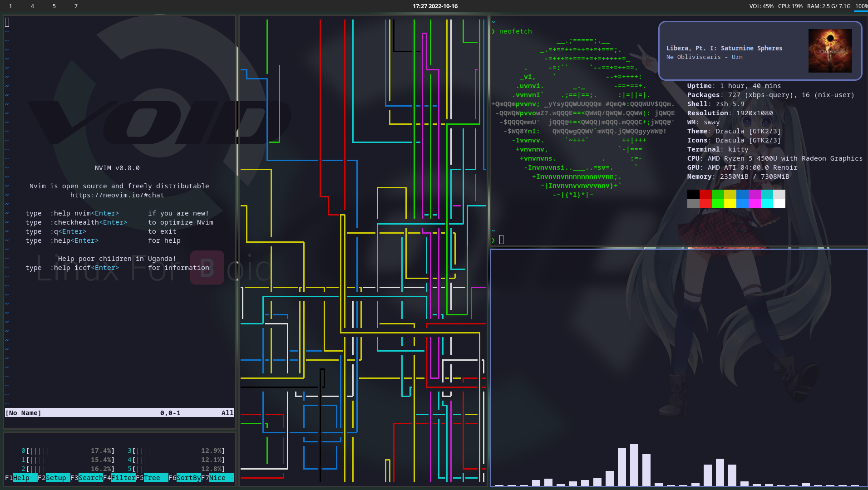The height and width of the screenshot is (490, 868).
Task: Click the bright white swatch in neofetch bottom row
Action: (779, 203)
